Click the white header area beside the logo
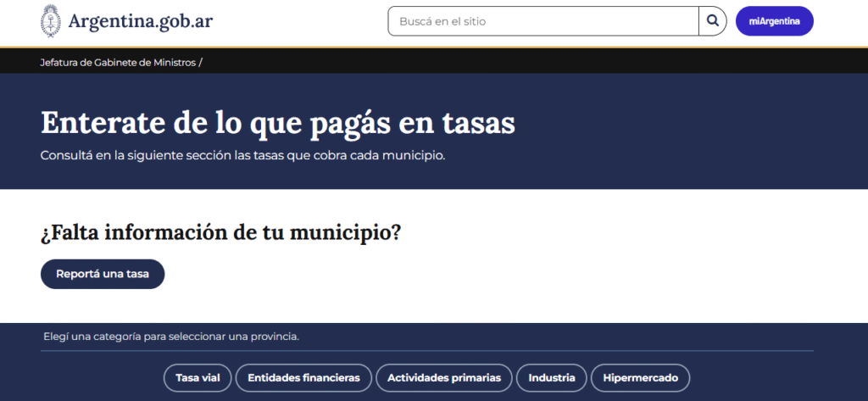 [x=297, y=21]
